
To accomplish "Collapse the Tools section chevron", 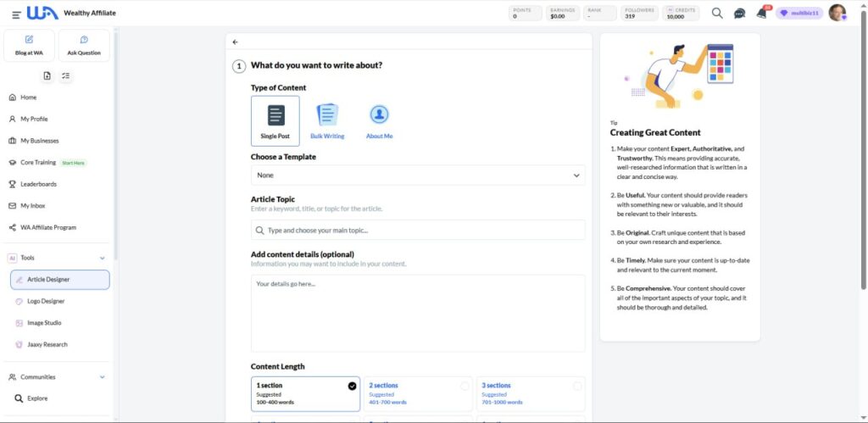I will pos(102,258).
